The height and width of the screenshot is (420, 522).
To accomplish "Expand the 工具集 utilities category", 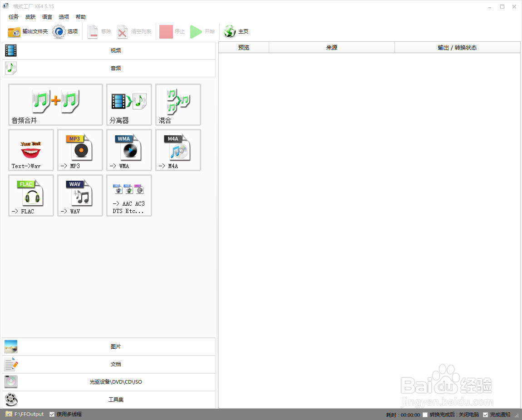I will click(109, 400).
